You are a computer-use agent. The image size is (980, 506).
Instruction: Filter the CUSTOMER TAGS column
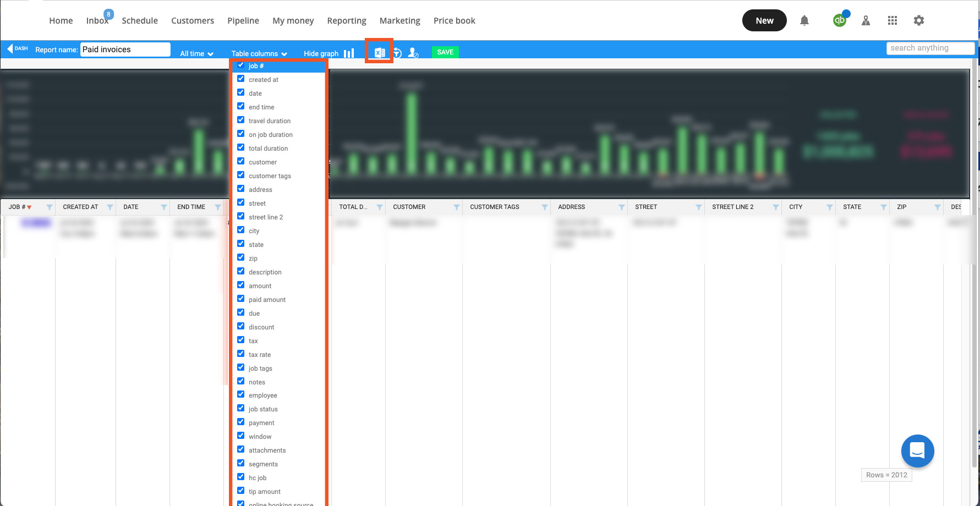(x=545, y=207)
